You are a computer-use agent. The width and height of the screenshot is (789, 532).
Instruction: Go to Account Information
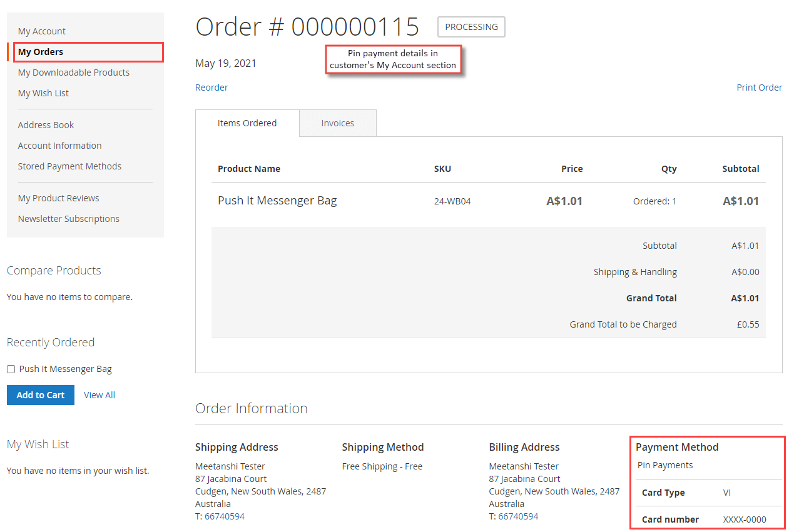coord(59,145)
